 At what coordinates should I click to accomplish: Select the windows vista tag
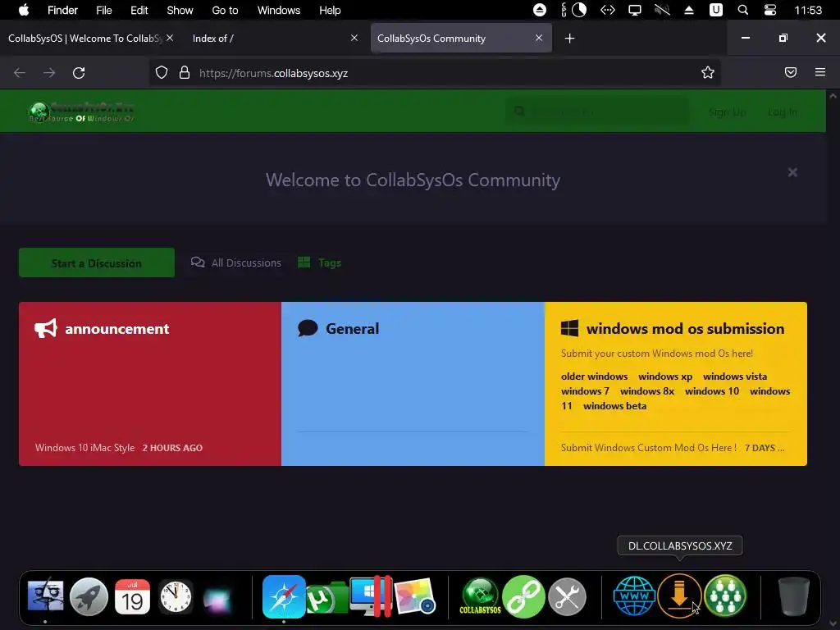point(735,376)
